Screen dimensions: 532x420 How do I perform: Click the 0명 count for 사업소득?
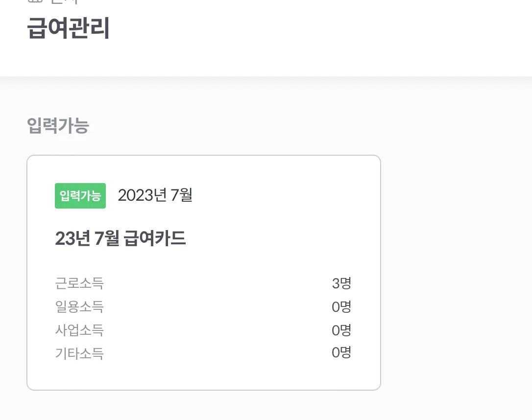click(x=341, y=330)
